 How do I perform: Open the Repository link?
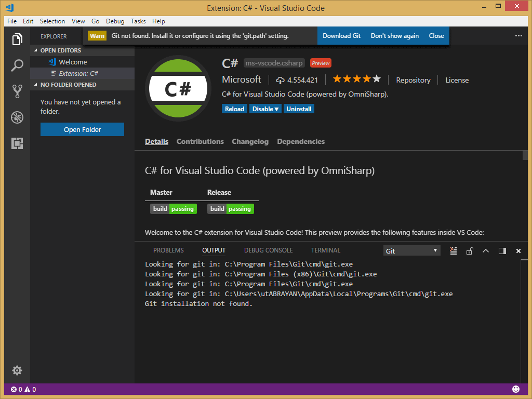pos(413,80)
